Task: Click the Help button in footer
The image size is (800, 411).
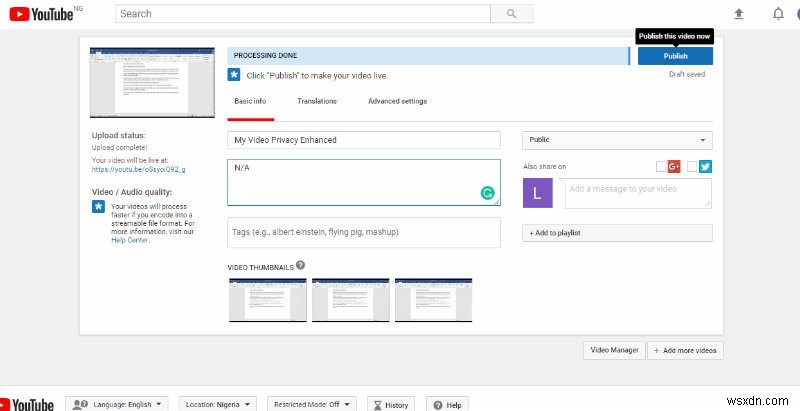Action: 447,405
